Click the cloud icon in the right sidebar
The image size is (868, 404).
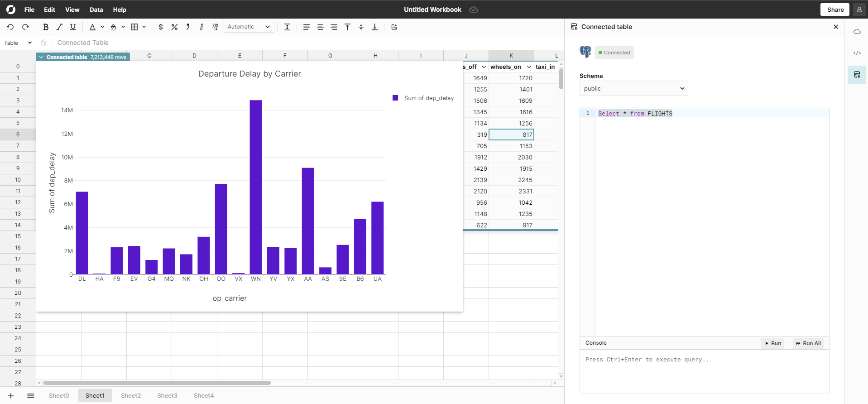857,32
